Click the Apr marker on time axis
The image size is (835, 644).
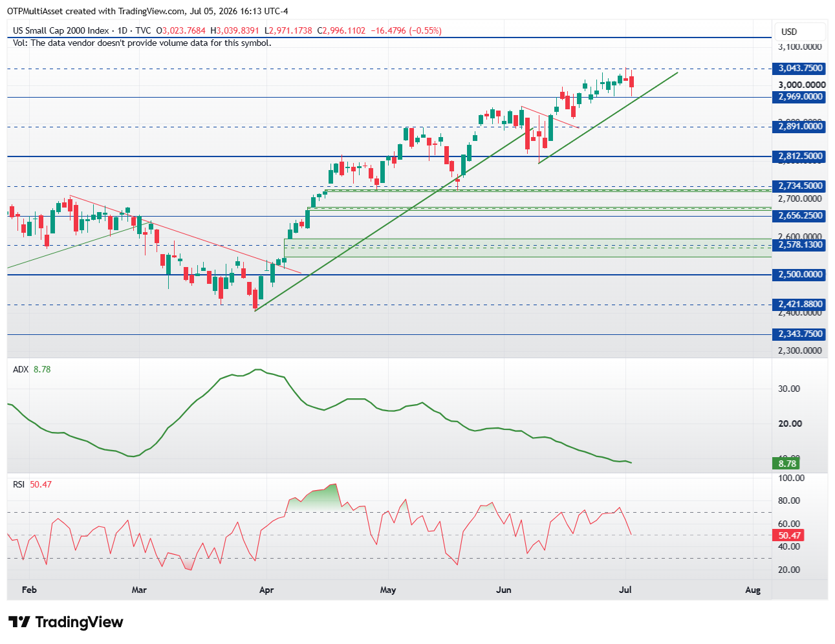[x=266, y=590]
